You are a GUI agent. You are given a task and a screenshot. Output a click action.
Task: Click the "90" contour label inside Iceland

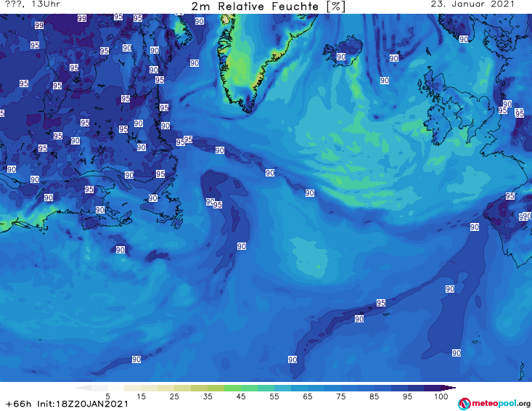tap(341, 57)
